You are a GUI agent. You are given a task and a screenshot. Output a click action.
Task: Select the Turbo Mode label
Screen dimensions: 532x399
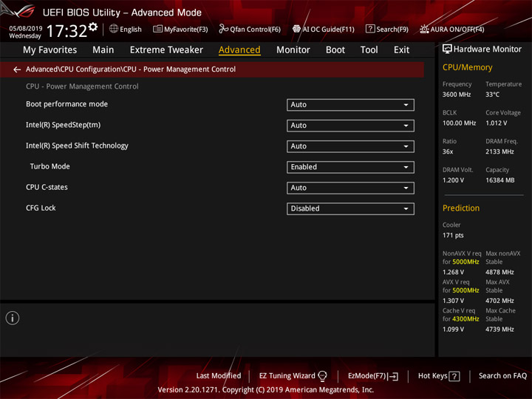(50, 166)
